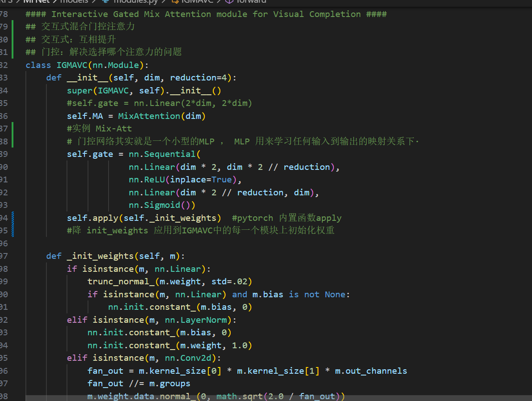Click the comment "## 门控: 解决选择哪个注意力的问题"
532x401 pixels.
104,52
